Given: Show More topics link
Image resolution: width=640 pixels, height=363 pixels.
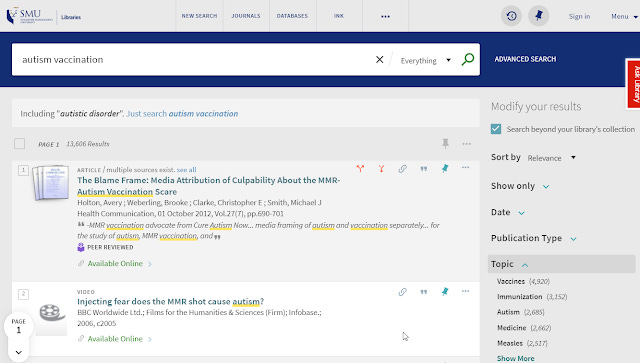Looking at the screenshot, I should 516,358.
